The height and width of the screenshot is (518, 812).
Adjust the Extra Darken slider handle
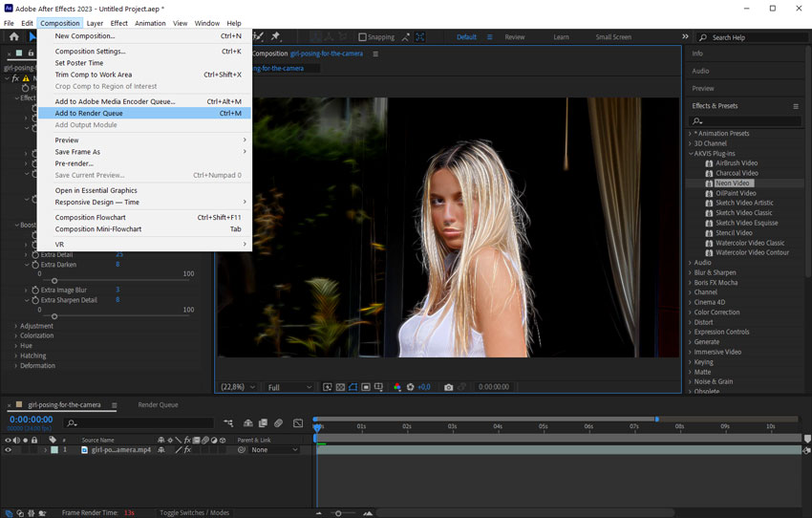point(54,281)
